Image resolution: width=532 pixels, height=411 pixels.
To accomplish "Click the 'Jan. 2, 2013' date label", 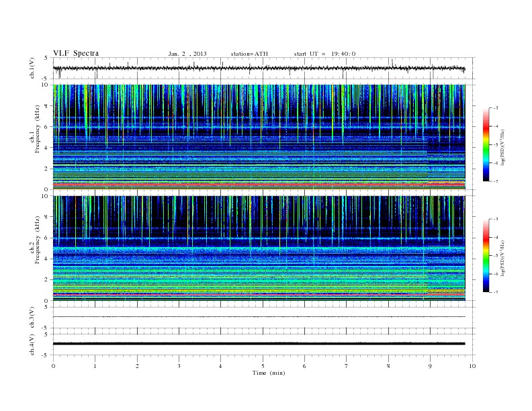I will tap(187, 54).
